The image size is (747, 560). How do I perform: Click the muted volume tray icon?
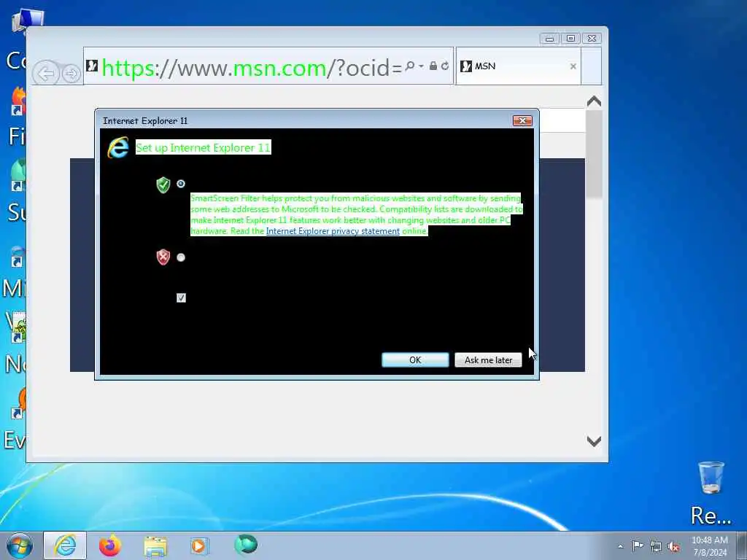pos(673,547)
